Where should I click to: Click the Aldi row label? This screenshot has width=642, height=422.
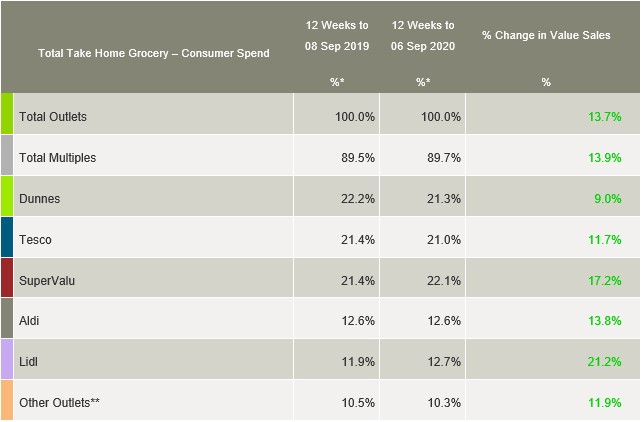31,320
